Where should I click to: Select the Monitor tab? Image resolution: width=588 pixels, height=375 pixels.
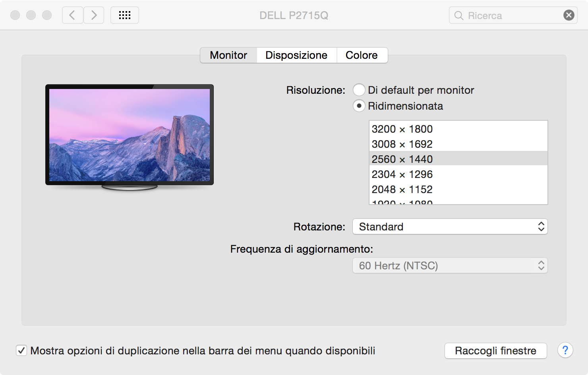(x=228, y=55)
